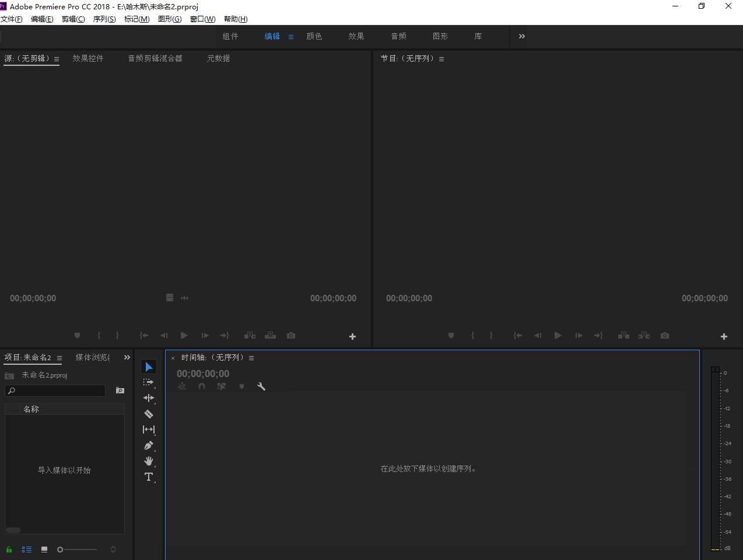The width and height of the screenshot is (743, 560).
Task: Switch project panel to icon view
Action: (44, 550)
